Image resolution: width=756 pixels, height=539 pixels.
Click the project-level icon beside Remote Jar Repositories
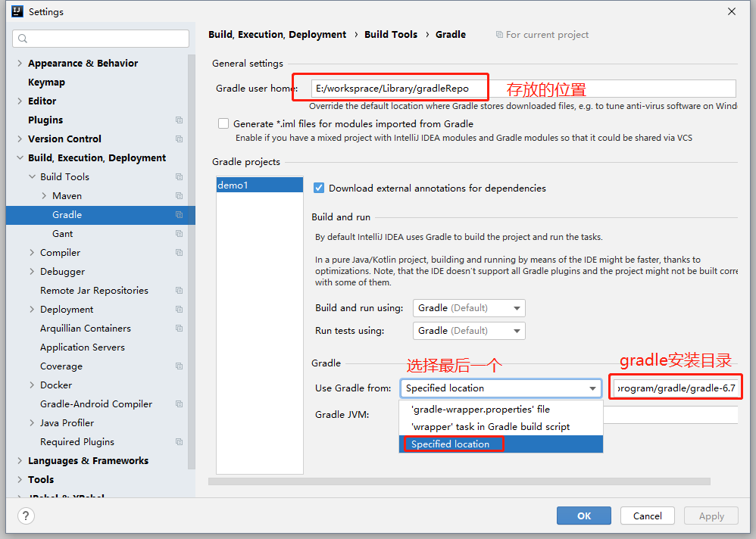coord(180,291)
